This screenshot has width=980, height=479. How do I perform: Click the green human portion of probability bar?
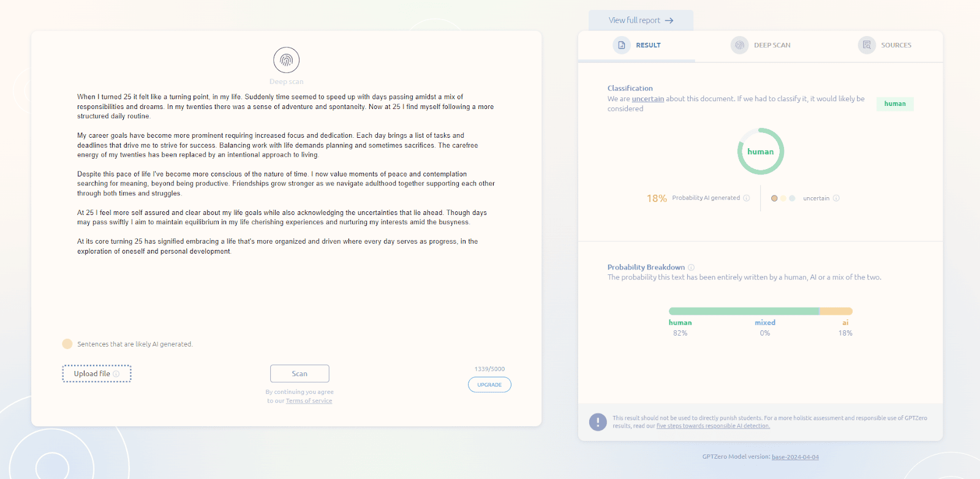744,311
